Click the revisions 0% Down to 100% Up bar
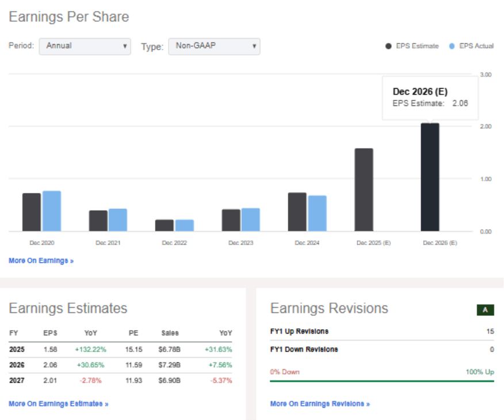 pyautogui.click(x=381, y=381)
